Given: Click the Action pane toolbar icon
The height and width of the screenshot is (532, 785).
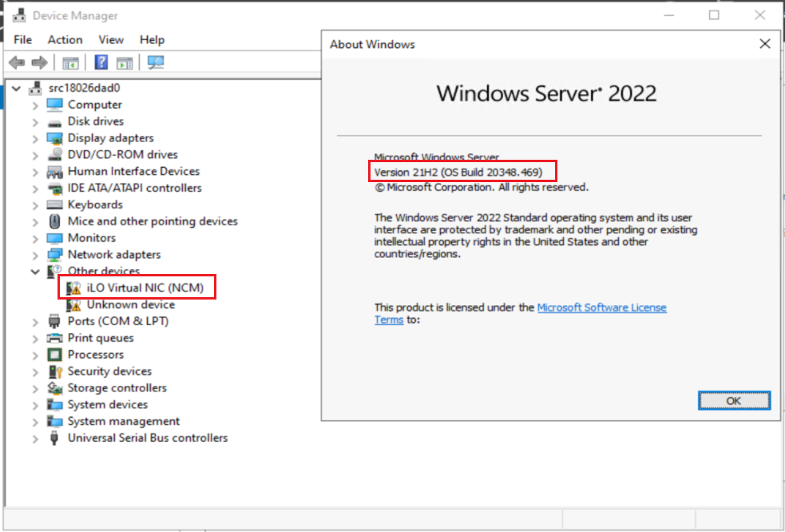Looking at the screenshot, I should (x=125, y=63).
